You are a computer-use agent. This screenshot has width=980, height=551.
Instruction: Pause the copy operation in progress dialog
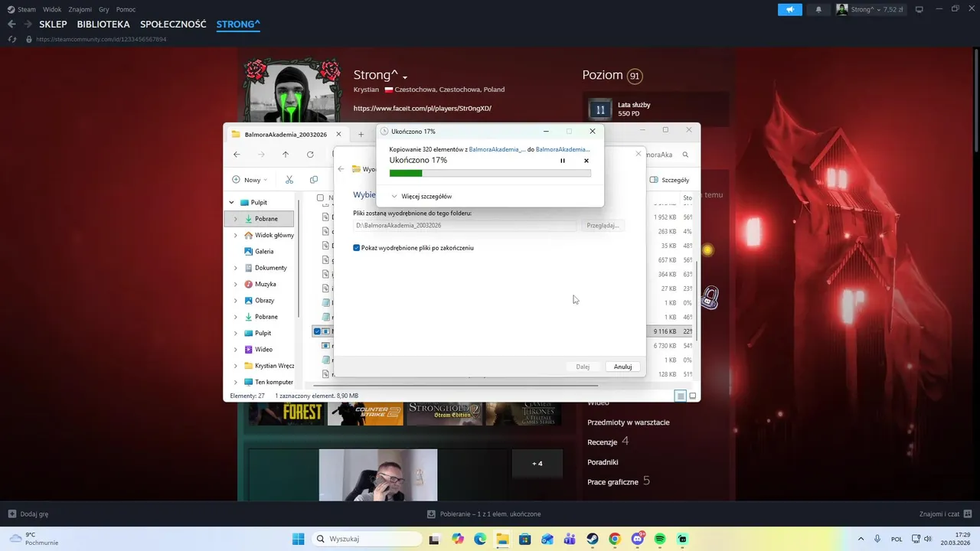pos(563,161)
